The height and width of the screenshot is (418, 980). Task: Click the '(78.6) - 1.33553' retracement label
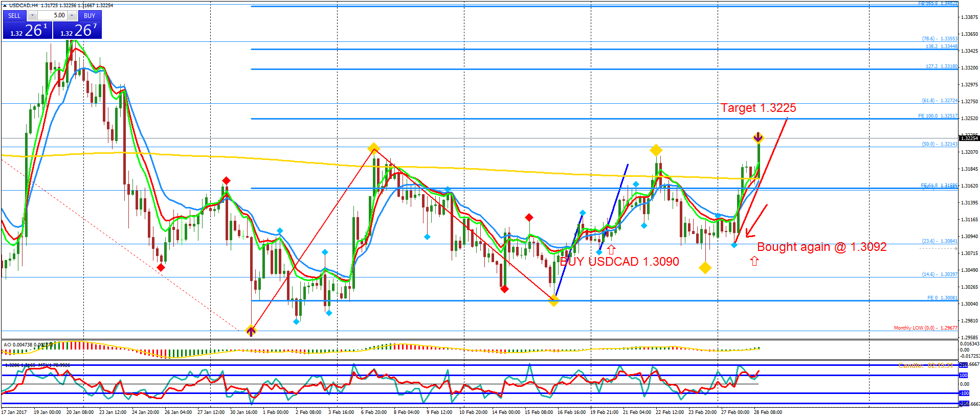point(940,39)
